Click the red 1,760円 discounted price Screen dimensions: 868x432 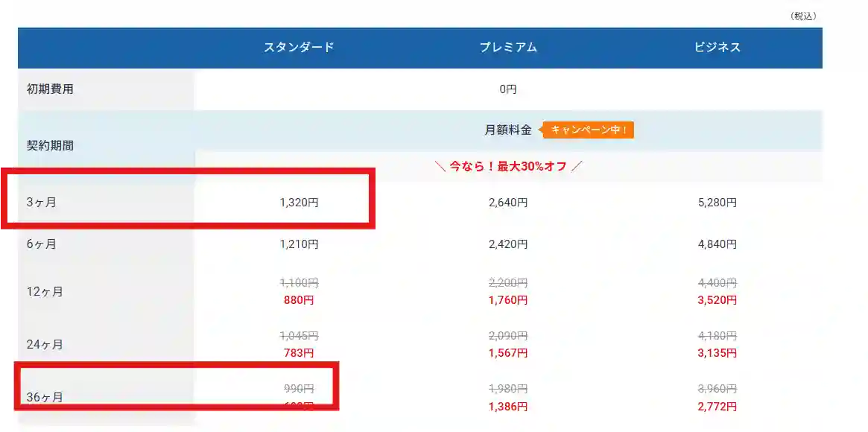point(508,300)
